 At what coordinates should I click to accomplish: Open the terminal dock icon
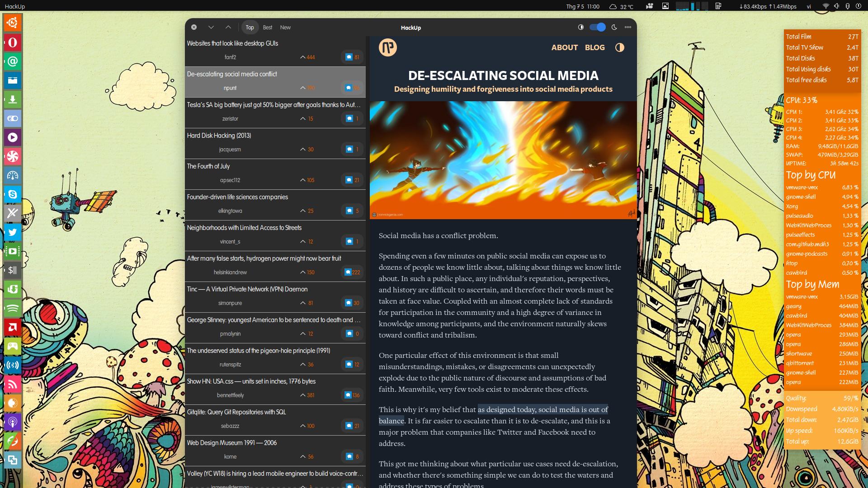(13, 270)
